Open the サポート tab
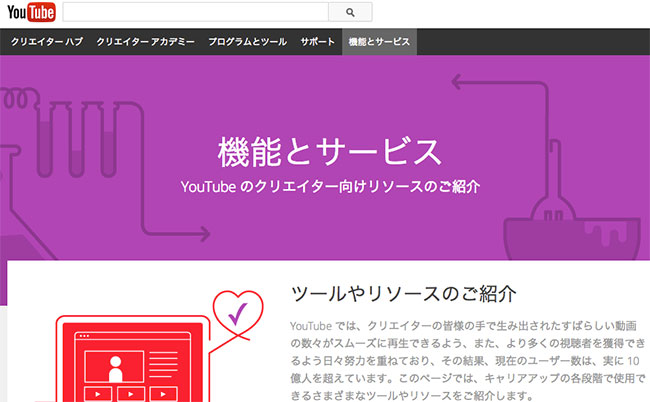This screenshot has width=650, height=402. [318, 42]
